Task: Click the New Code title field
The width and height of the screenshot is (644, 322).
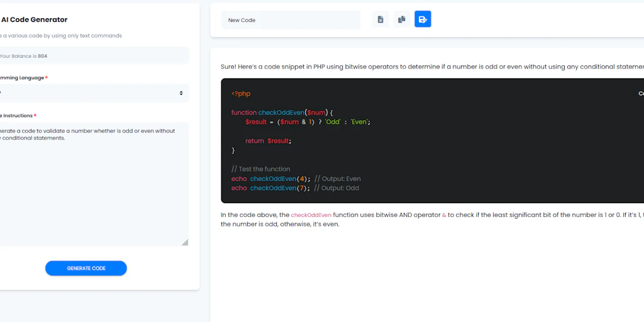Action: (291, 19)
